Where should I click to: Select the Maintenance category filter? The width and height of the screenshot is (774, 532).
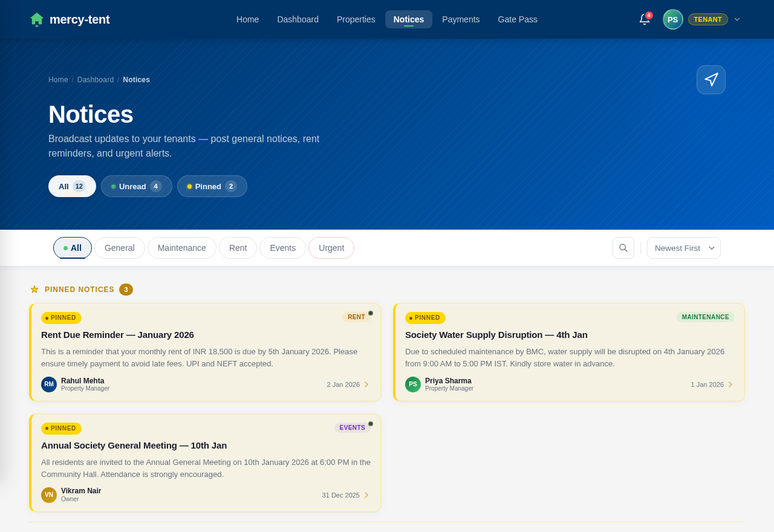(181, 248)
